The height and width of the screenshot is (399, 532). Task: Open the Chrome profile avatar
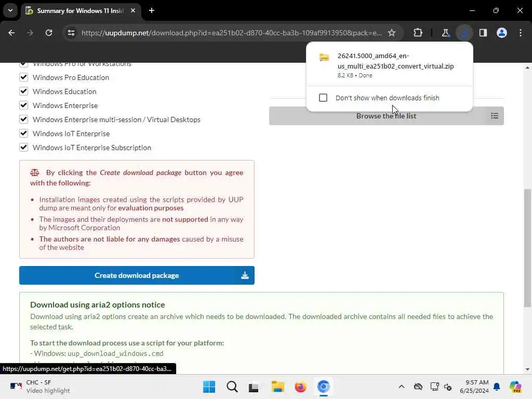[x=502, y=33]
